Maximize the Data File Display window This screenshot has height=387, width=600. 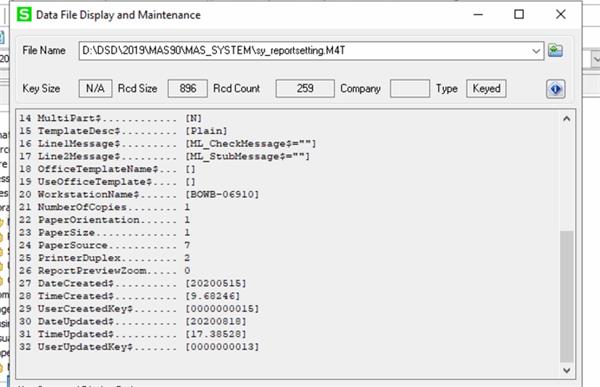(519, 15)
